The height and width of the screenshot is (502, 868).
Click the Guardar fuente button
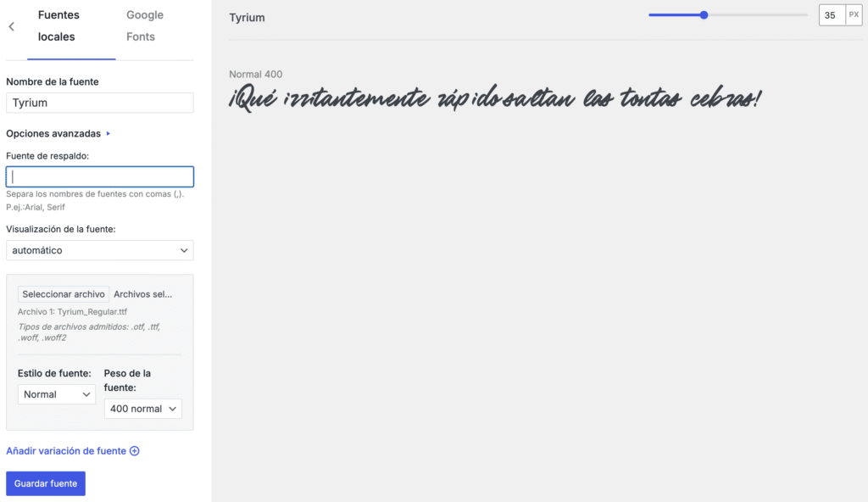(45, 482)
